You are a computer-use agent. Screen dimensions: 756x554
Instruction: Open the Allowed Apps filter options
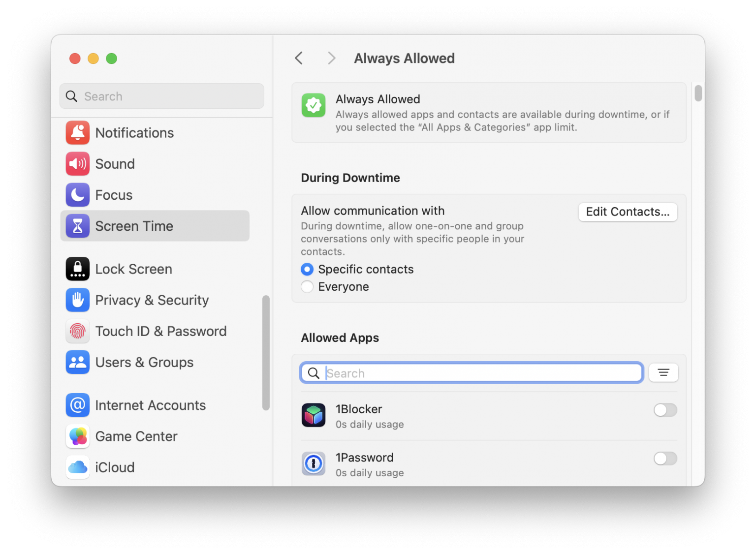click(x=663, y=372)
